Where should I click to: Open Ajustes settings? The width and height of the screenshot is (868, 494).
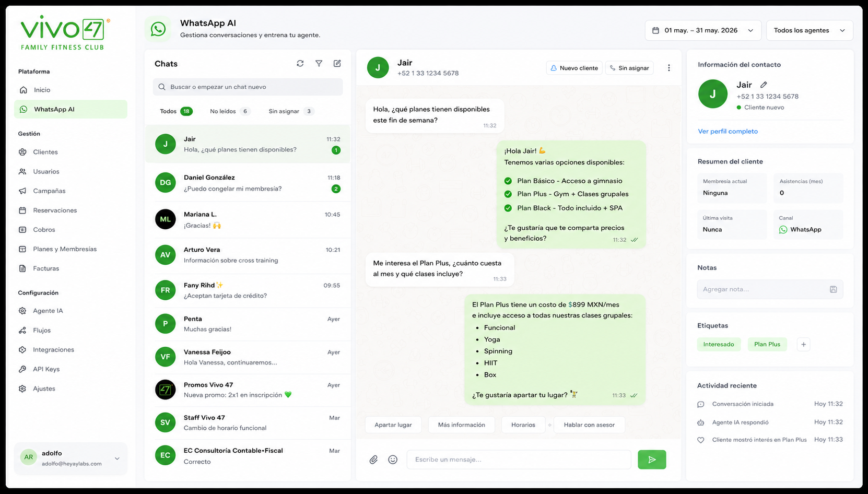click(x=71, y=389)
